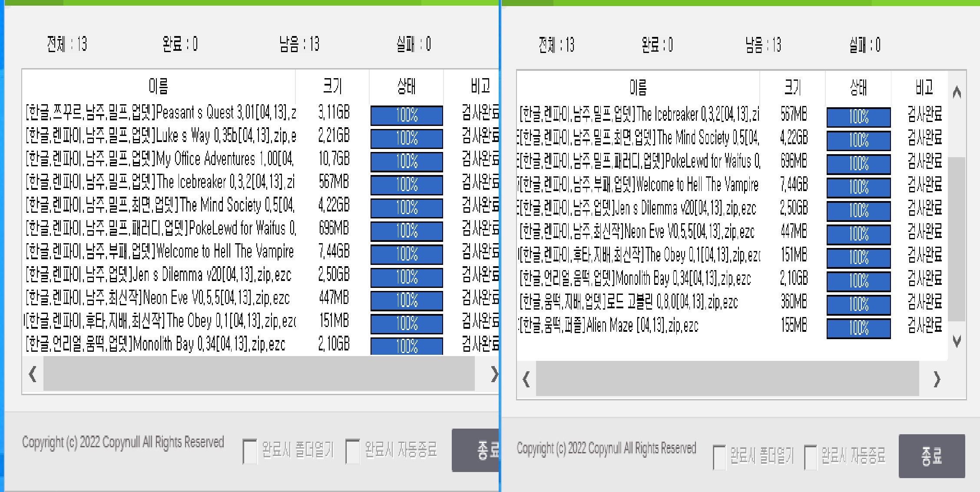Enable '완료시 폴더열기' in right window

(x=719, y=457)
